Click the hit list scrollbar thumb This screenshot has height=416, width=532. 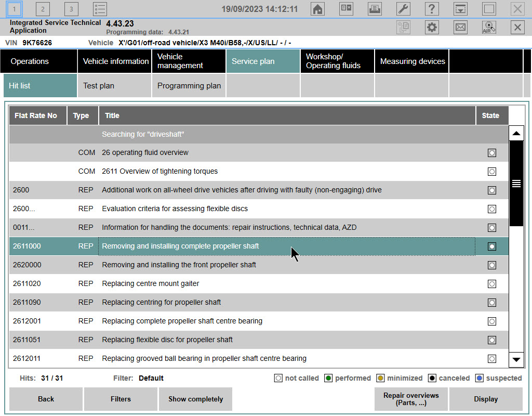pos(516,184)
